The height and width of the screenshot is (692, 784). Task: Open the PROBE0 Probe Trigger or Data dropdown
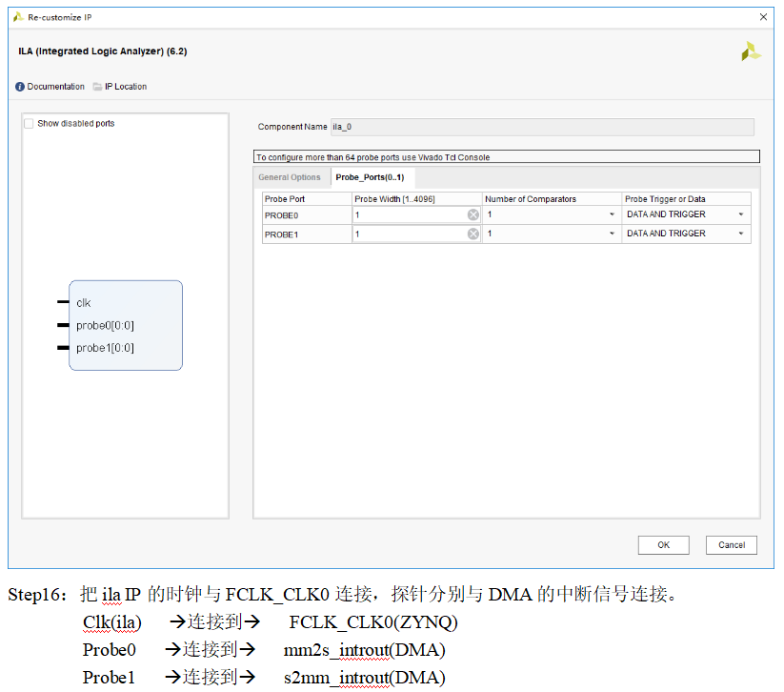pos(741,214)
